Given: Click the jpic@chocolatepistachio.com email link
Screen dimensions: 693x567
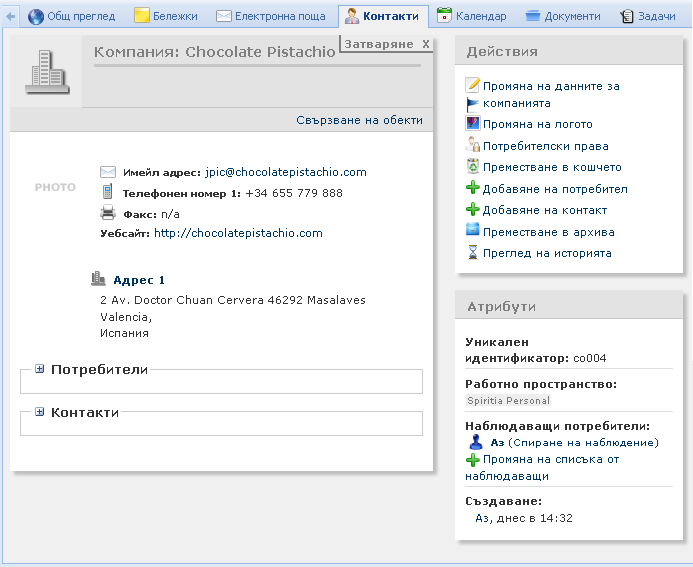Looking at the screenshot, I should [x=286, y=172].
